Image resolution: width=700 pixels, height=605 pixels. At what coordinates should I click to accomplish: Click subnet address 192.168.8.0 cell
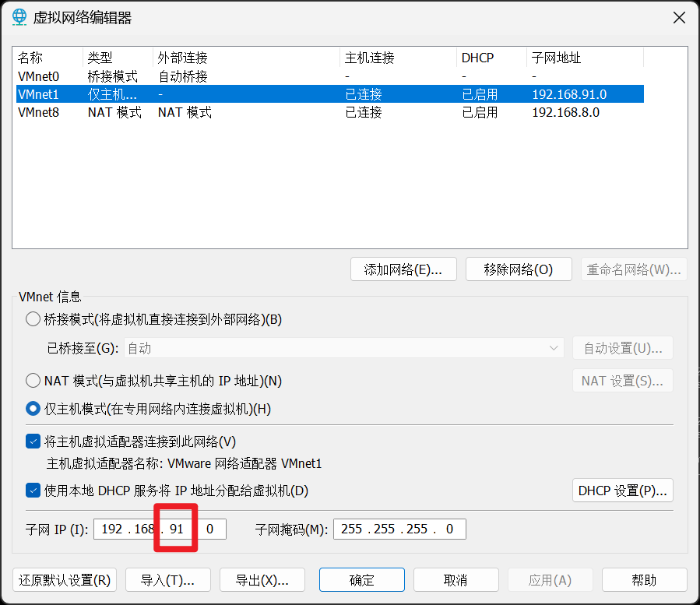(x=565, y=112)
